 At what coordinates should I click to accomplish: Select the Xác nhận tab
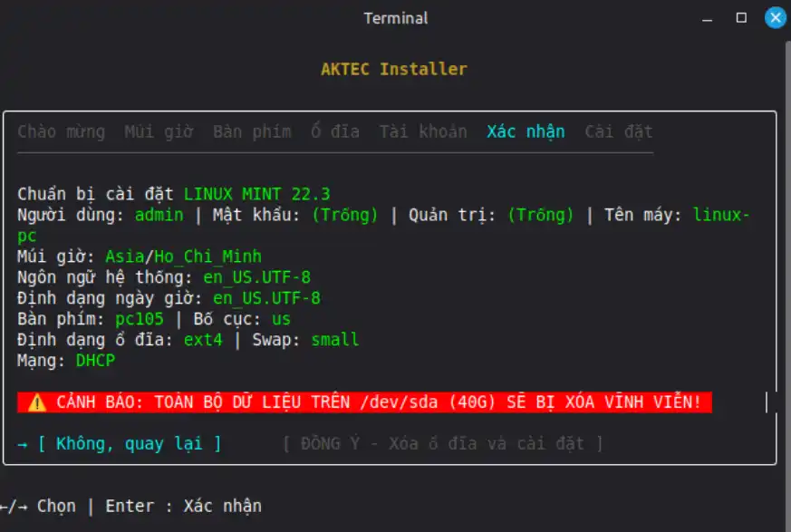click(526, 131)
